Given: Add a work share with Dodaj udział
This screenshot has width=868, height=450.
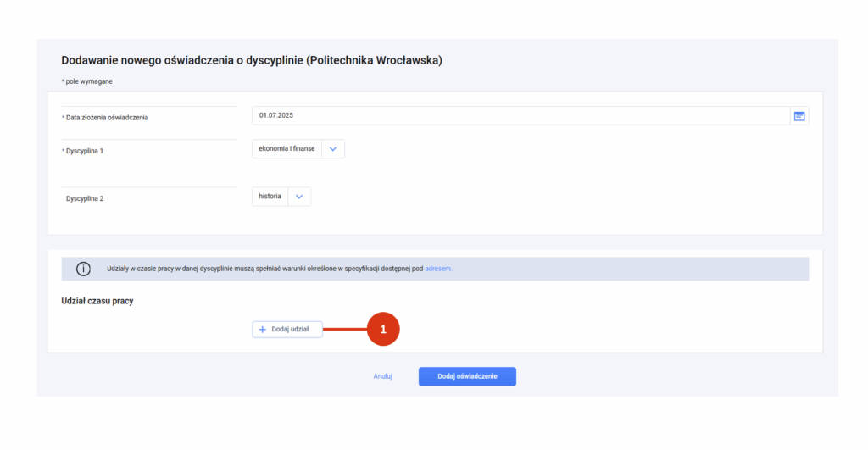Looking at the screenshot, I should coord(287,330).
